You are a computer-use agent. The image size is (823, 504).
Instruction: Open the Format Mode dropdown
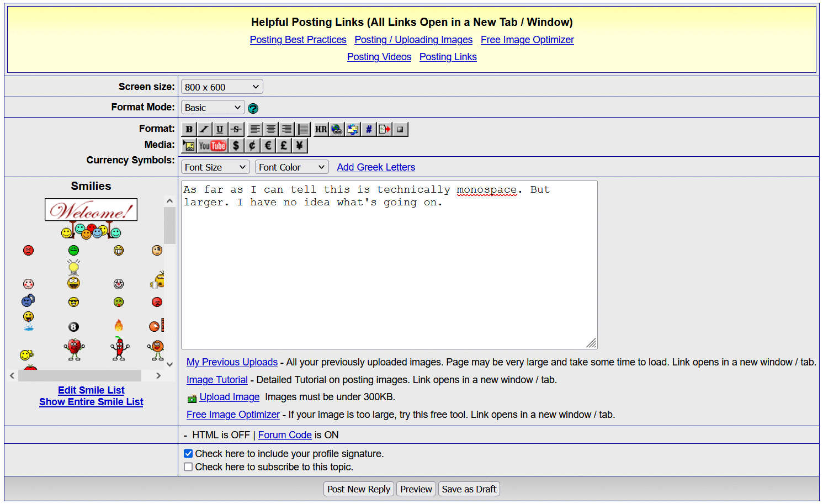click(213, 108)
